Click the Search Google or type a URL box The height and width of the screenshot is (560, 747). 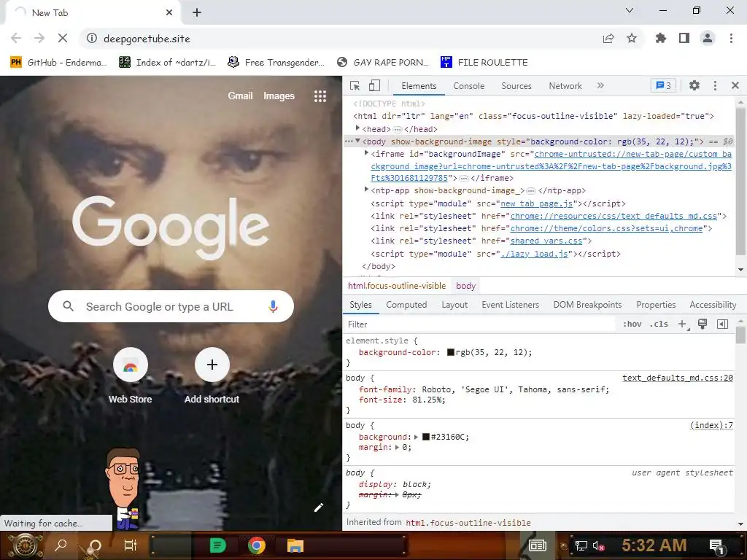[171, 306]
